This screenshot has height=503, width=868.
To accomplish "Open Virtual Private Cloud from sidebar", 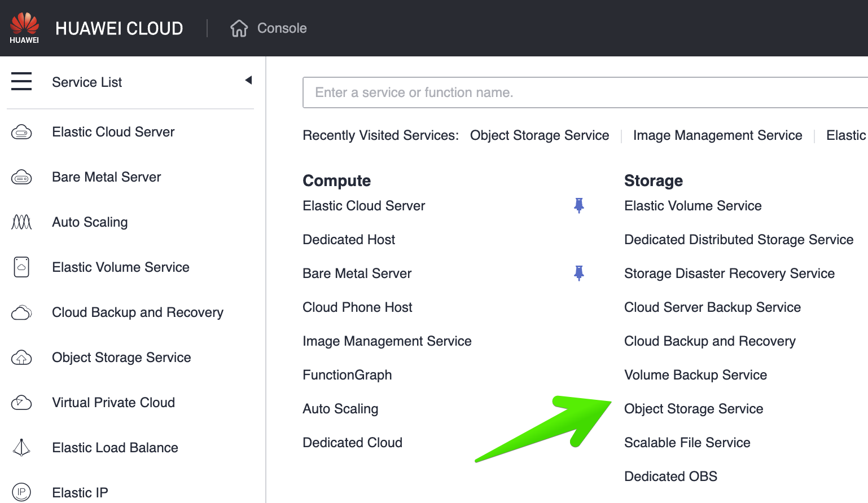I will [x=113, y=403].
